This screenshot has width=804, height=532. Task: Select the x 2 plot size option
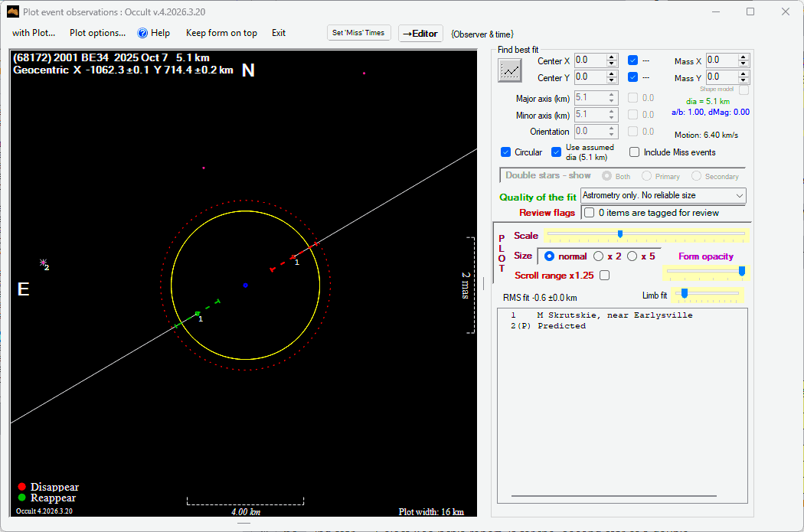599,256
